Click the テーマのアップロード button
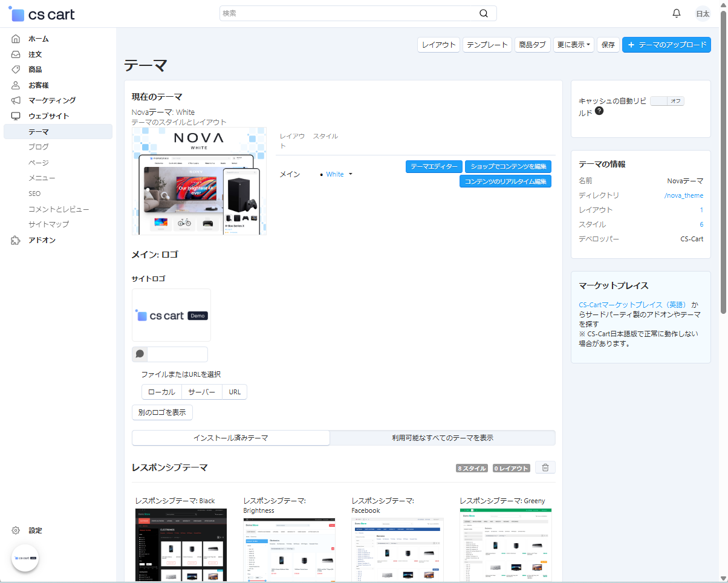This screenshot has width=728, height=583. click(666, 45)
